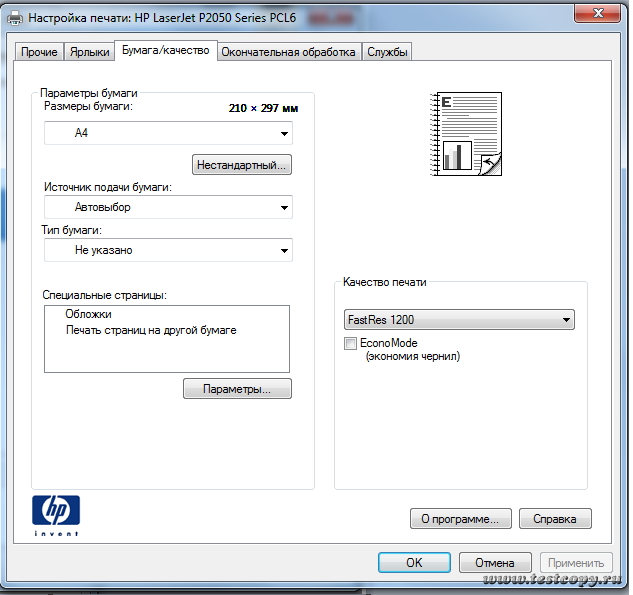Image resolution: width=633 pixels, height=595 pixels.
Task: Confirm settings with OK button
Action: tap(413, 563)
